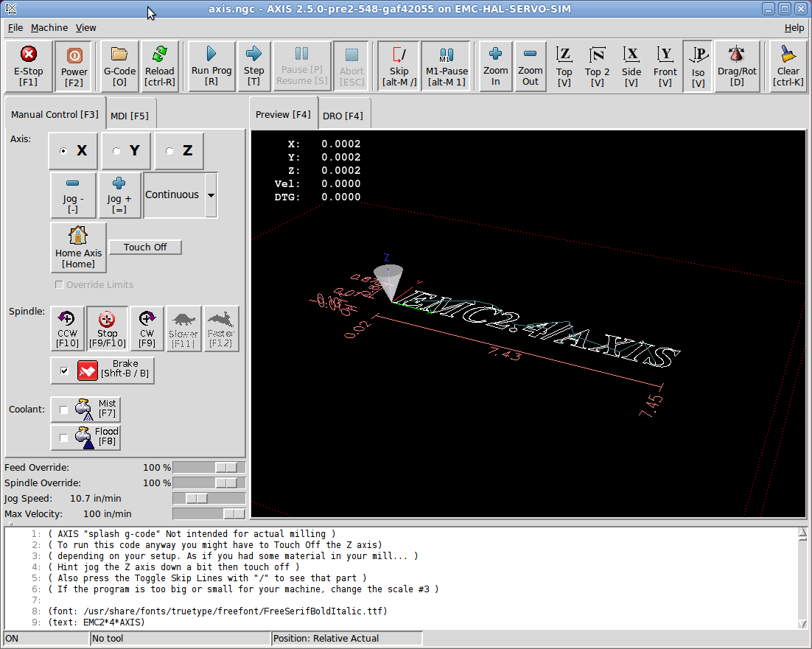812x649 pixels.
Task: Reload the current program file
Action: tap(159, 66)
